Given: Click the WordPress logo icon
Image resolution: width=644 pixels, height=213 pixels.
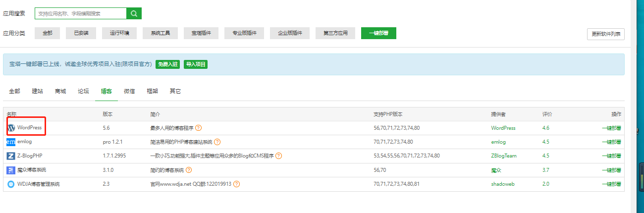Looking at the screenshot, I should tap(11, 128).
